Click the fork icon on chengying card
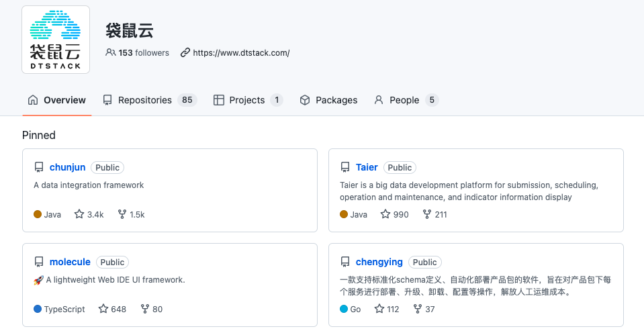The height and width of the screenshot is (333, 644). tap(418, 309)
